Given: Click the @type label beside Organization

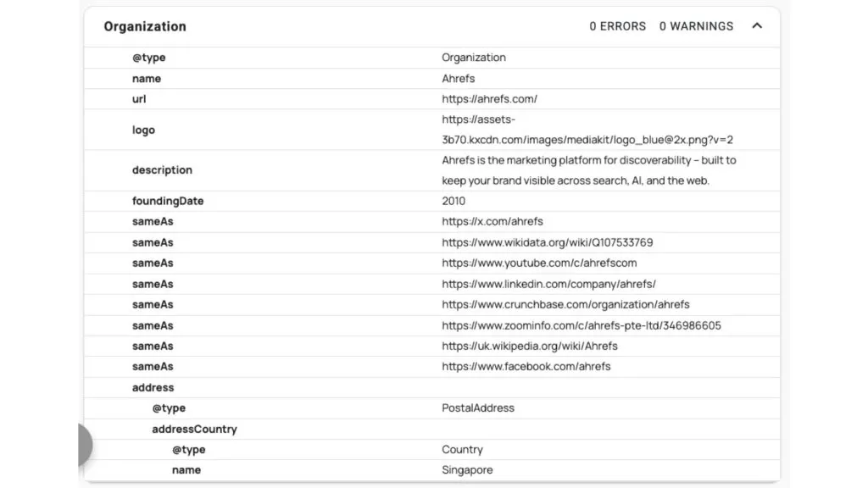Looking at the screenshot, I should [149, 58].
